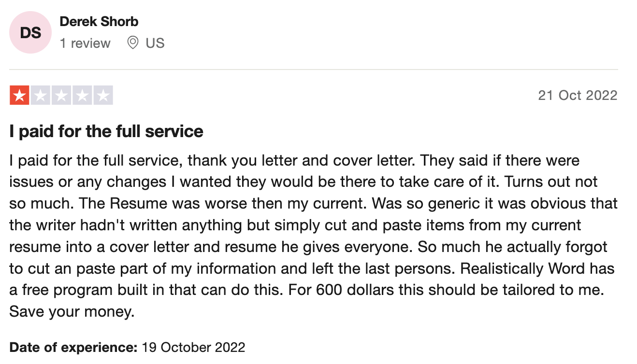Click the 'Date of experience:' label
The height and width of the screenshot is (364, 637).
click(73, 347)
